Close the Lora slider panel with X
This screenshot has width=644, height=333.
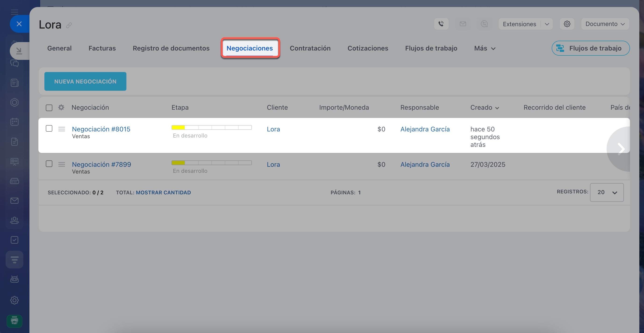19,24
